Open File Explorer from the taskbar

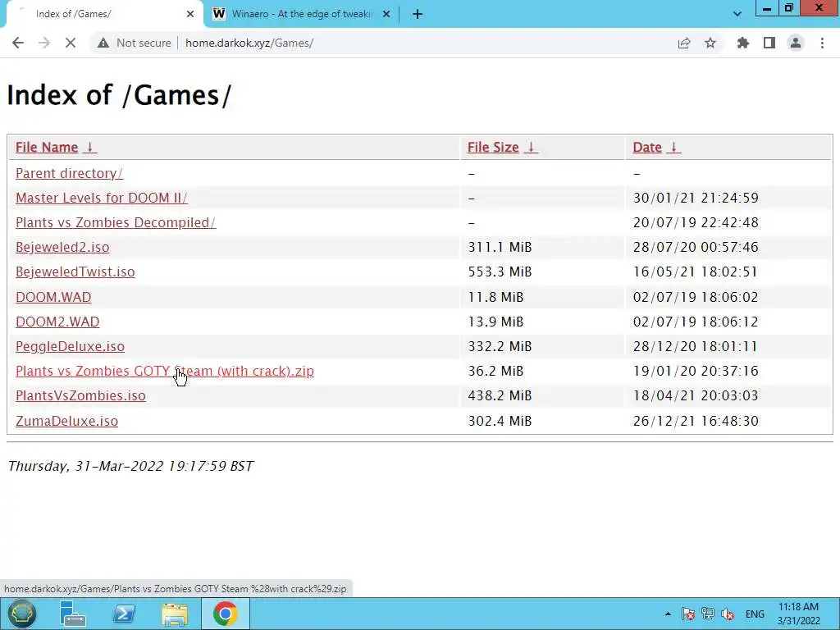[175, 614]
